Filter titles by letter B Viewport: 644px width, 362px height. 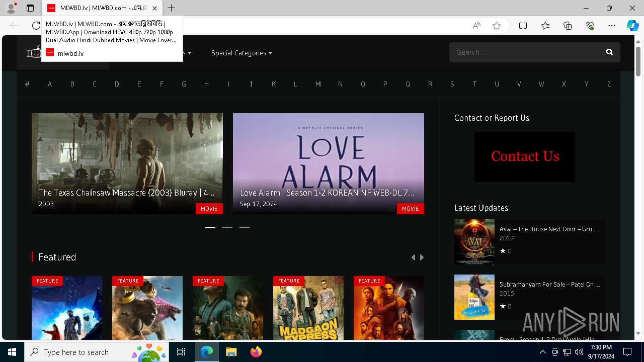[72, 84]
